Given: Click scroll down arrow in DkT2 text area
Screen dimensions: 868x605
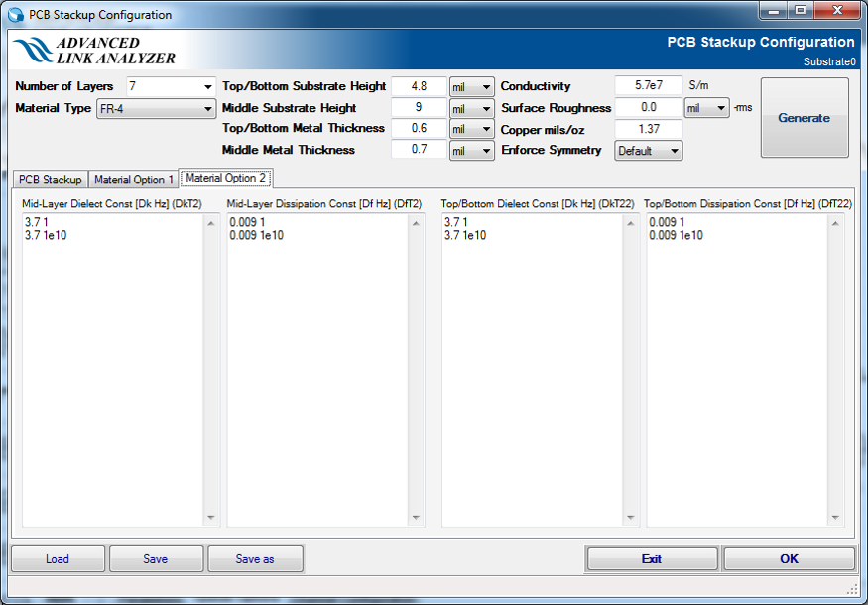Looking at the screenshot, I should point(211,517).
